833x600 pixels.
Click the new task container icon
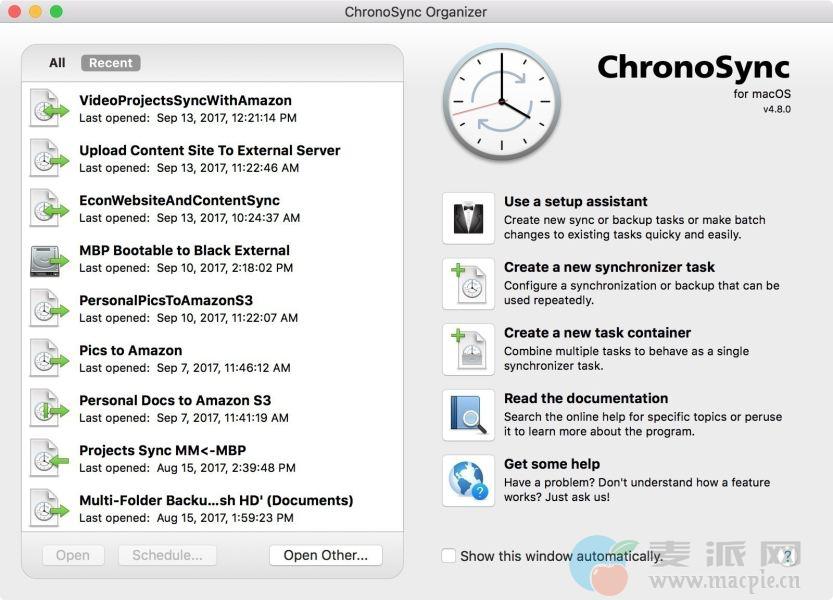(x=468, y=349)
